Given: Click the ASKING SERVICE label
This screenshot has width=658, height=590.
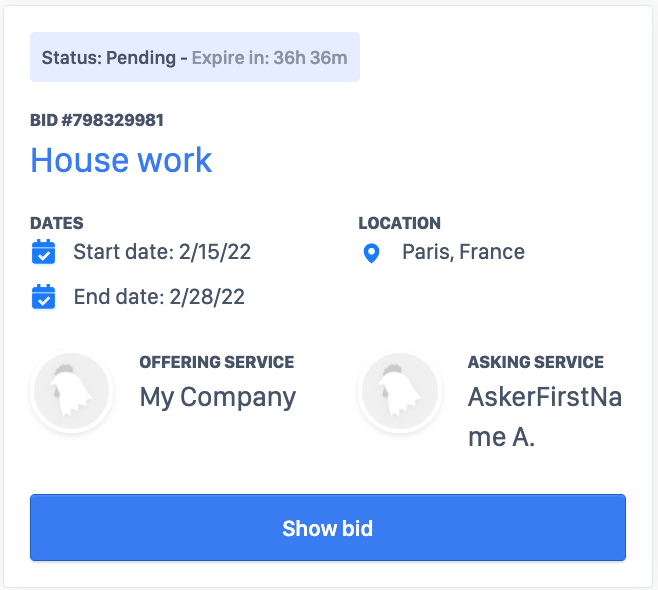Looking at the screenshot, I should pyautogui.click(x=535, y=362).
